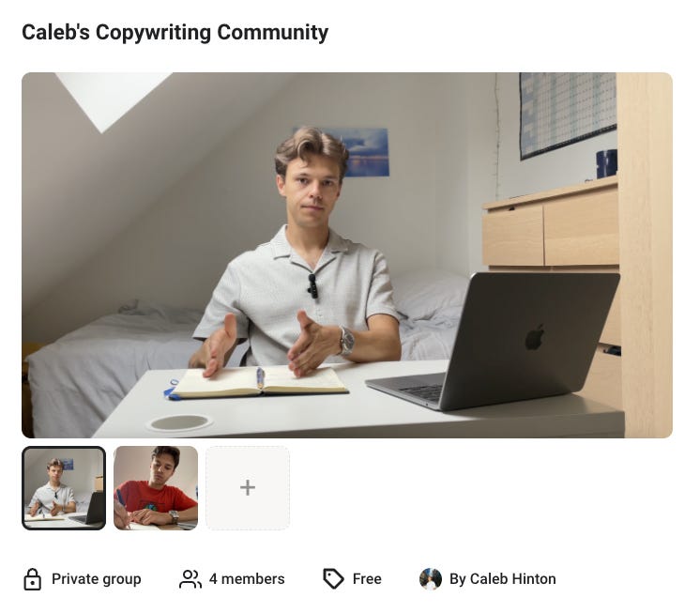Open the large cover image
The height and width of the screenshot is (613, 700).
[347, 255]
